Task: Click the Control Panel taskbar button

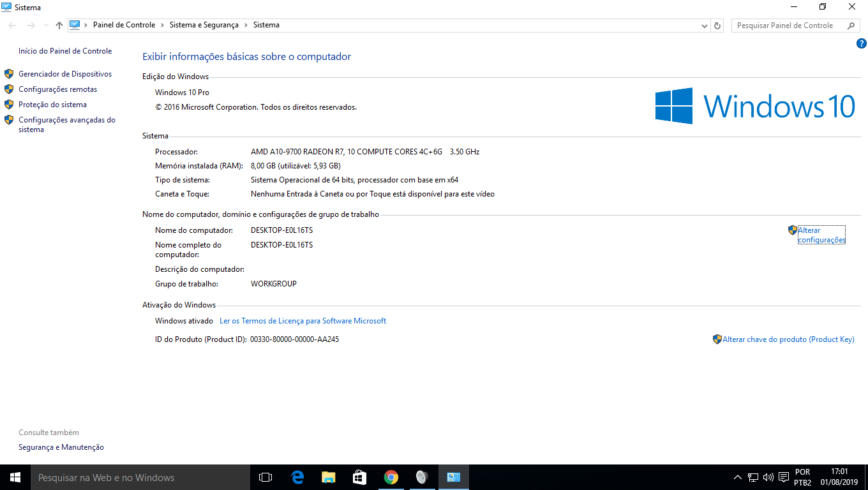Action: click(454, 477)
